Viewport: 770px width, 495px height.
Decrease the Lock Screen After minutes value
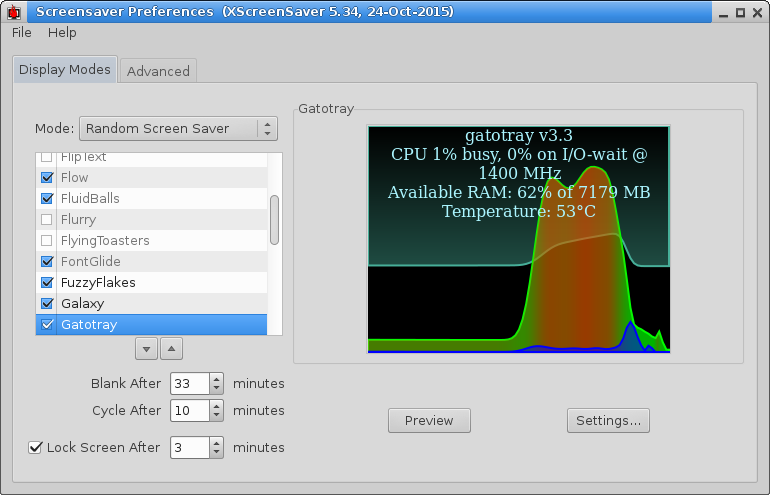click(x=217, y=453)
